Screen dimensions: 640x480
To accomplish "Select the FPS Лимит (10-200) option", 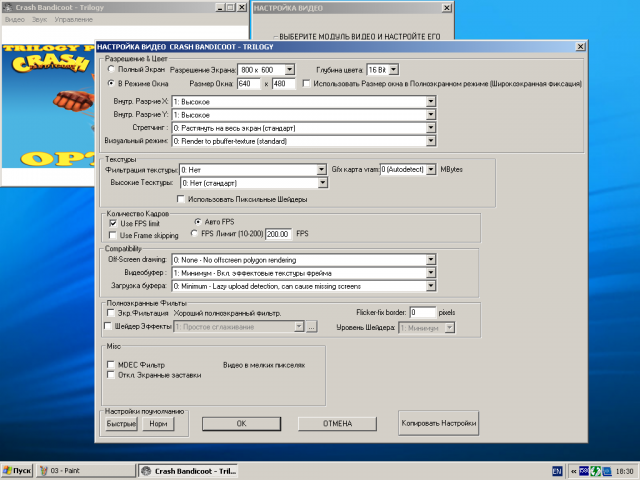I will (194, 233).
